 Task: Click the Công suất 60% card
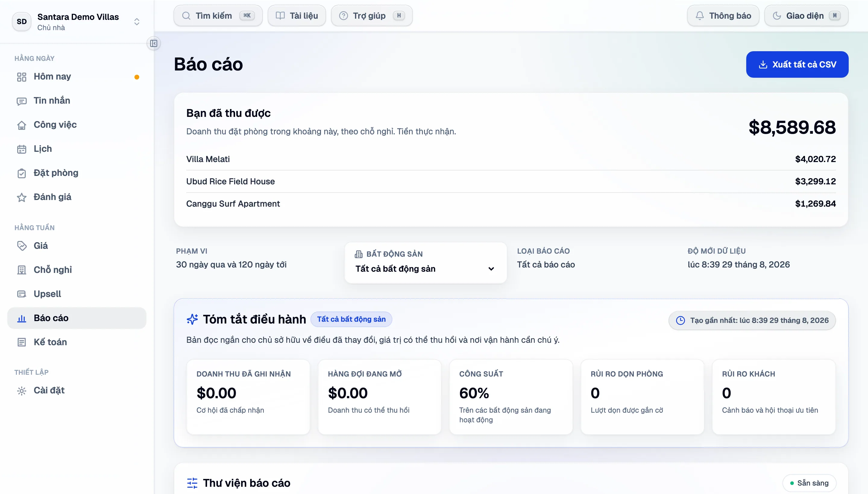pyautogui.click(x=511, y=397)
